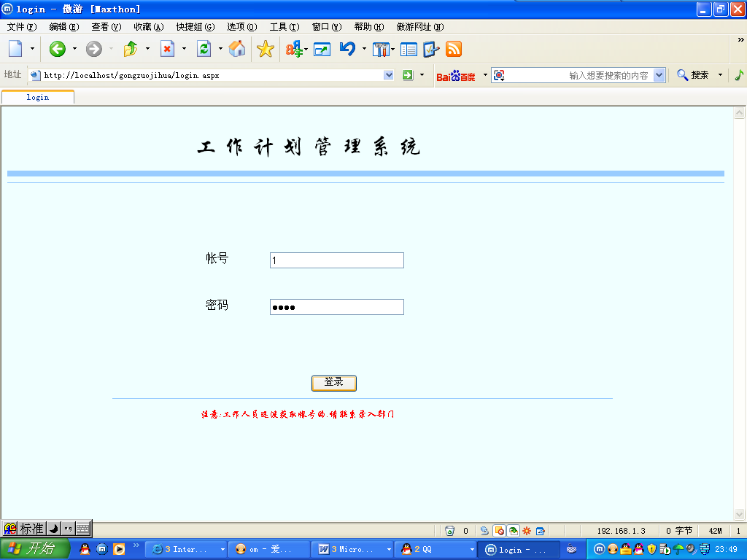Open the '3 Micro...' Word taskbar group
This screenshot has height=560, width=747.
(x=353, y=550)
